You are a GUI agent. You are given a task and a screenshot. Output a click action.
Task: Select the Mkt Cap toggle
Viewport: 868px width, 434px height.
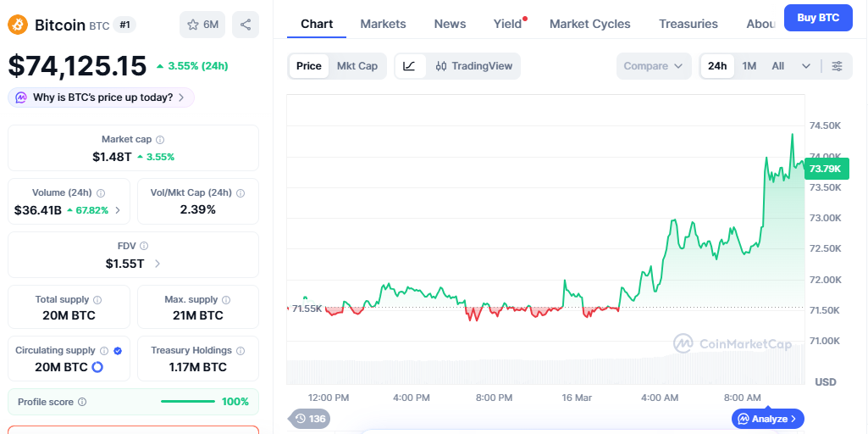(x=357, y=66)
